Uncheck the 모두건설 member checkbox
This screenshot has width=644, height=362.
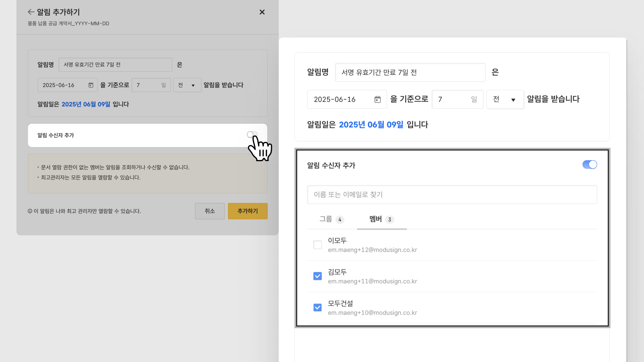317,307
